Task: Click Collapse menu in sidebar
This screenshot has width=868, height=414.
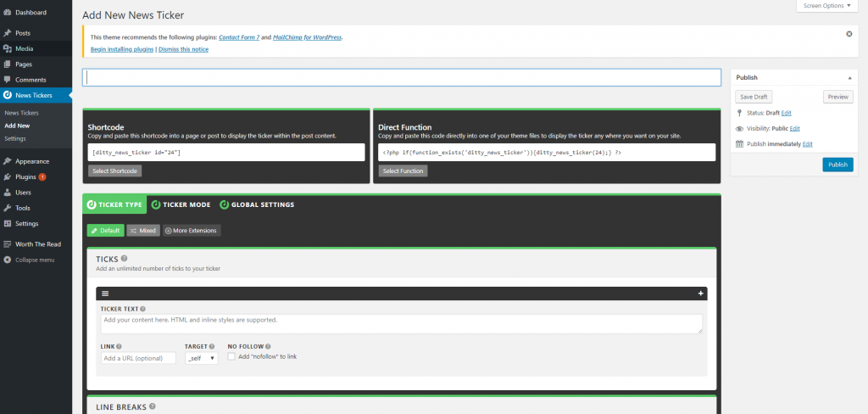Action: pyautogui.click(x=34, y=260)
